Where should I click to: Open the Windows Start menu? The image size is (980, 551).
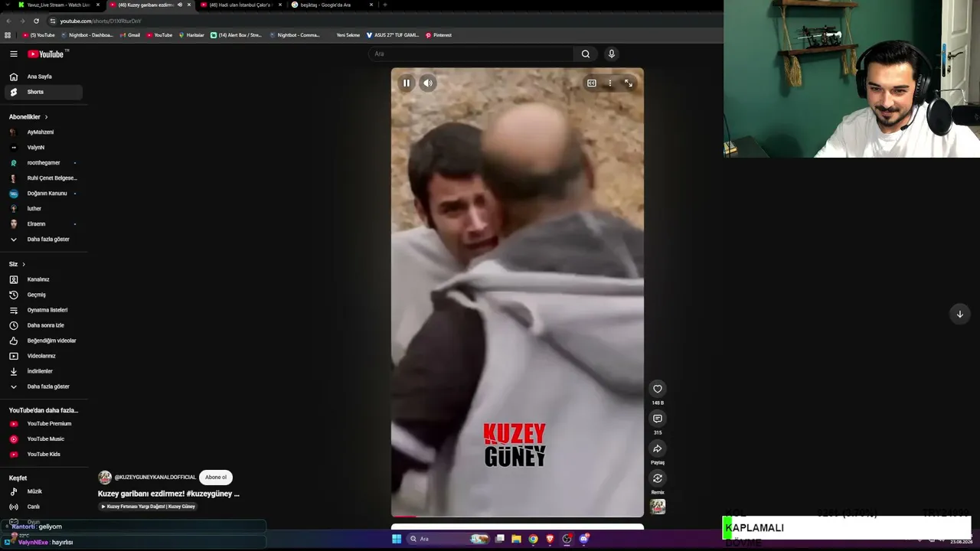pyautogui.click(x=397, y=539)
